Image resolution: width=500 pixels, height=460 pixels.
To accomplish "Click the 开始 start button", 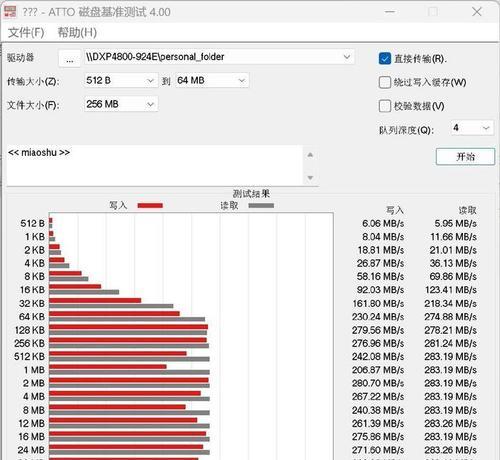I will [x=465, y=156].
